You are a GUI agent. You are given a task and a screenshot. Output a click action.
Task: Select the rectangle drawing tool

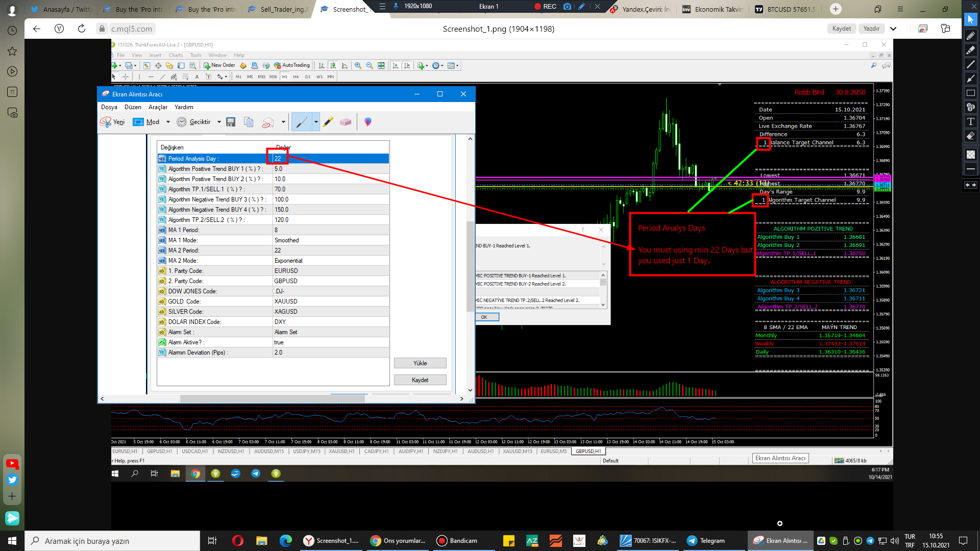[x=971, y=93]
